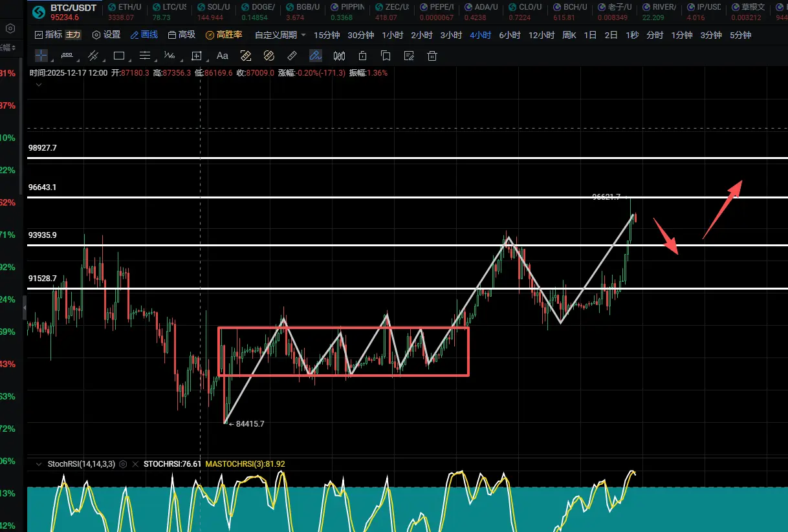The width and height of the screenshot is (788, 532).
Task: Select the active 4小时 timeframe
Action: click(x=481, y=35)
